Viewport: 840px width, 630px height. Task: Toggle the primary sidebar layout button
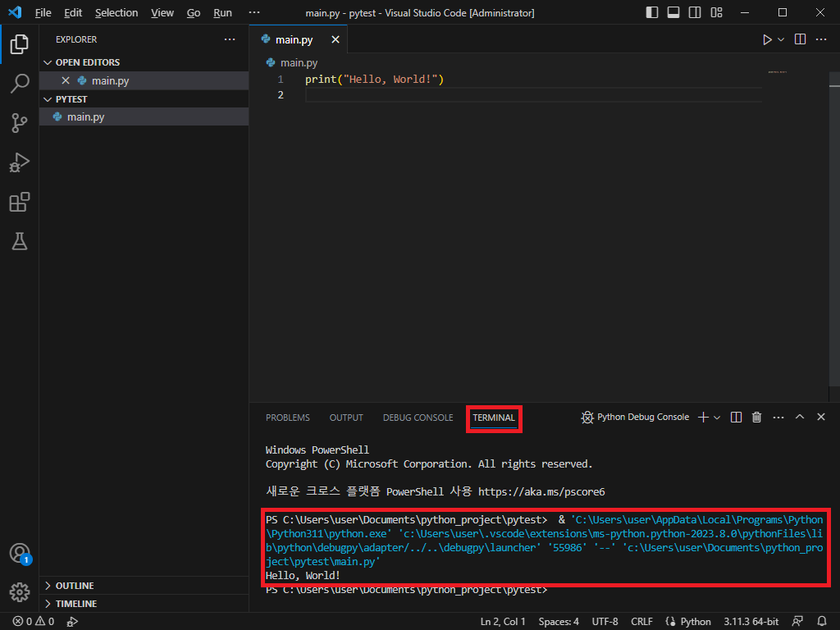(652, 13)
